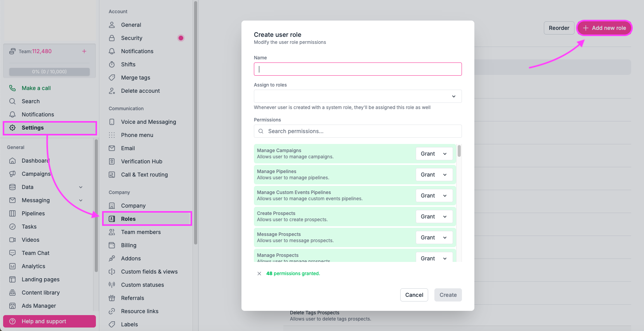Click the Merge tags tag icon
Screen dimensions: 644x331
[x=112, y=78]
